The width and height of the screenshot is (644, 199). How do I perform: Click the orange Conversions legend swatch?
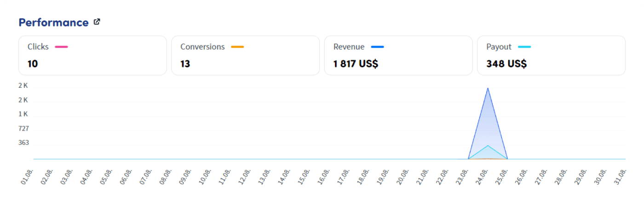point(237,47)
